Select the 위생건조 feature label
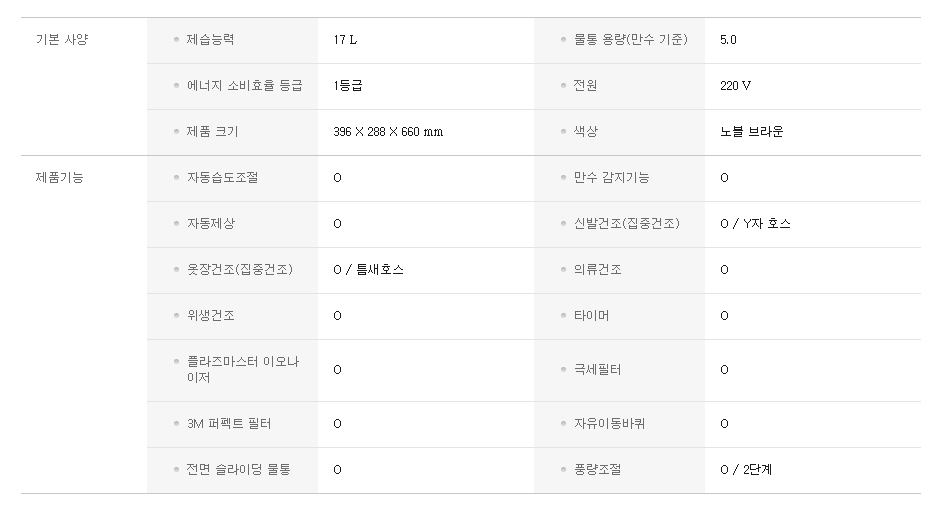Screen dimensions: 935x525 coord(210,316)
